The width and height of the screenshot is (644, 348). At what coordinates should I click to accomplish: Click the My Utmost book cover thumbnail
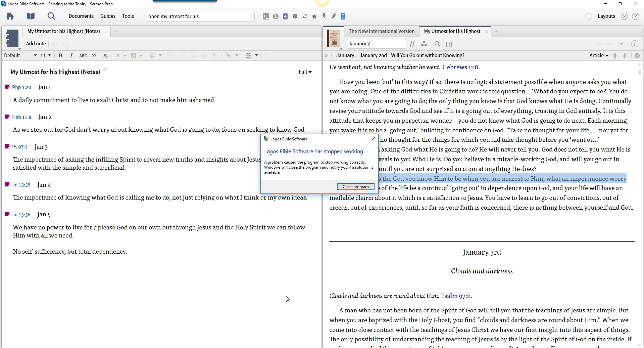tap(334, 38)
